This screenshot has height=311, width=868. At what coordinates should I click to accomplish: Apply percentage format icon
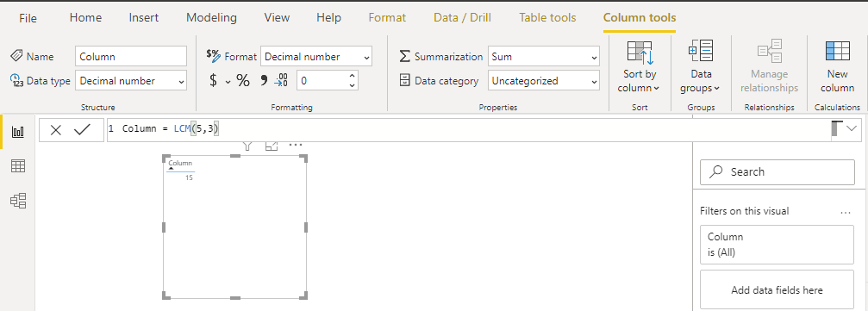[243, 81]
